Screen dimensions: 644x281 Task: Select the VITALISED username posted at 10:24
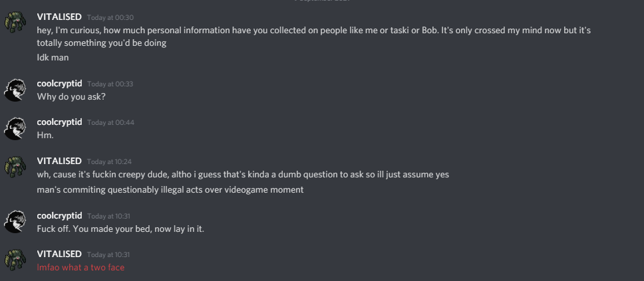pos(59,161)
